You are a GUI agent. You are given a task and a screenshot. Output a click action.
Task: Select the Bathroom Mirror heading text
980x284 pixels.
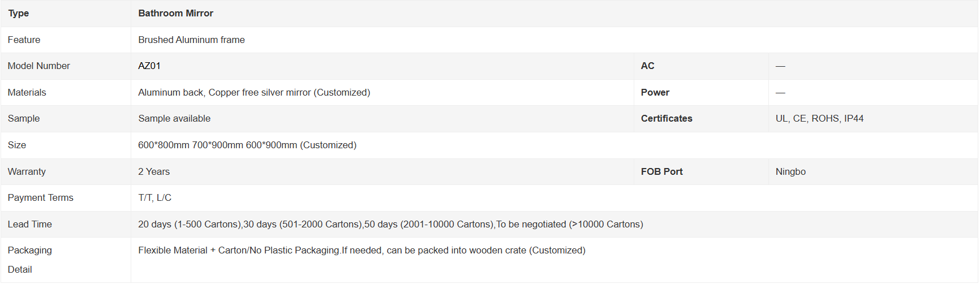point(175,14)
